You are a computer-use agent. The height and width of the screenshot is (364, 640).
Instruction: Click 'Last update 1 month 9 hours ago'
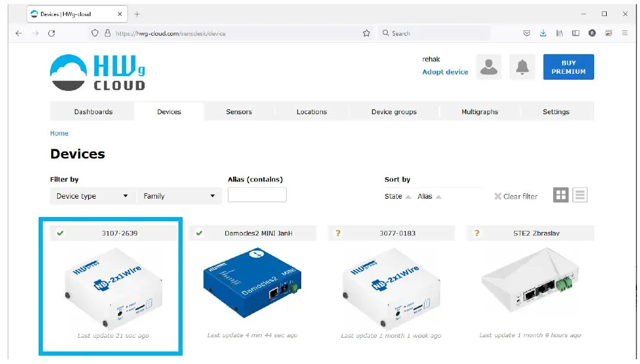[530, 335]
